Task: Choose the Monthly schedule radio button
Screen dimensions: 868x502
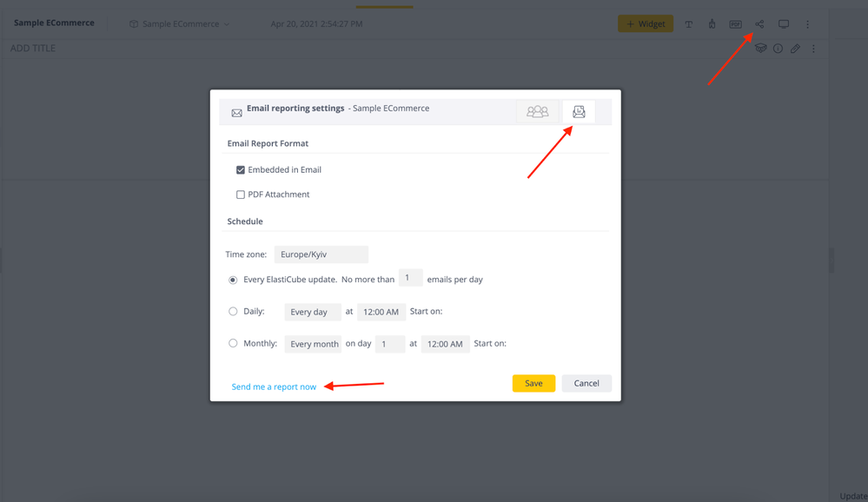Action: 233,343
